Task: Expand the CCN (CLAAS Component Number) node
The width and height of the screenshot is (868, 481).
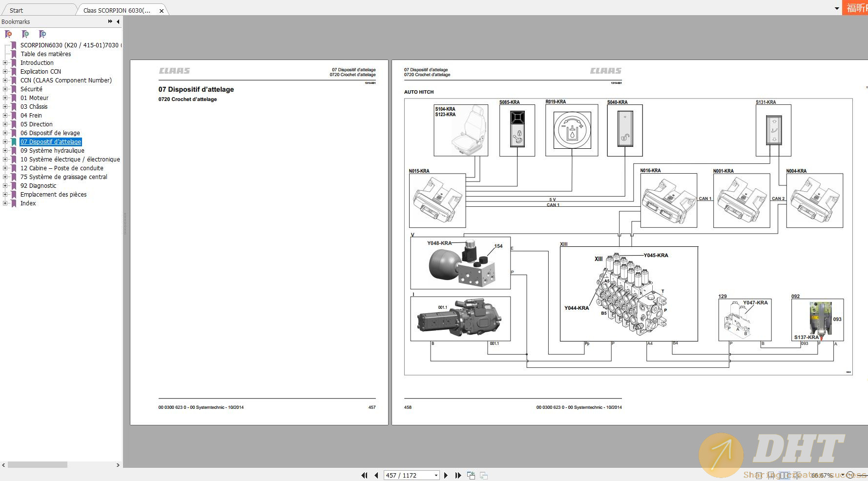Action: tap(5, 80)
